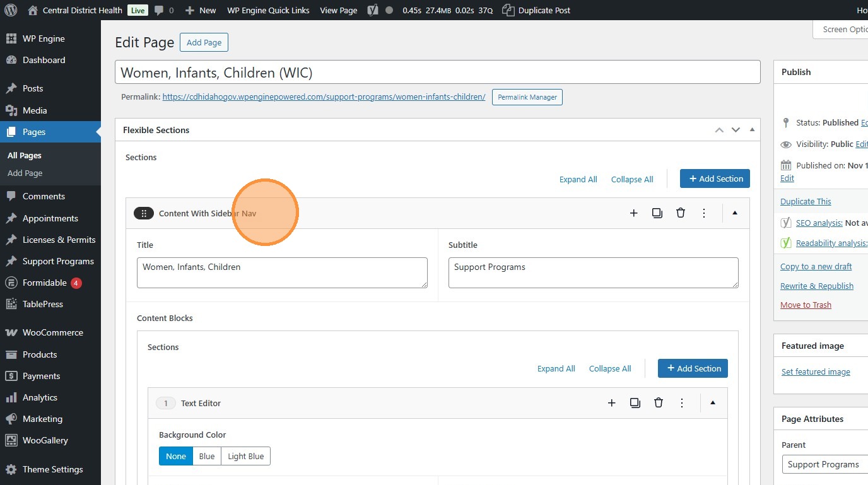Screen dimensions: 868x485
Task: Click the Yoast SEO icon in admin bar
Action: [x=373, y=10]
